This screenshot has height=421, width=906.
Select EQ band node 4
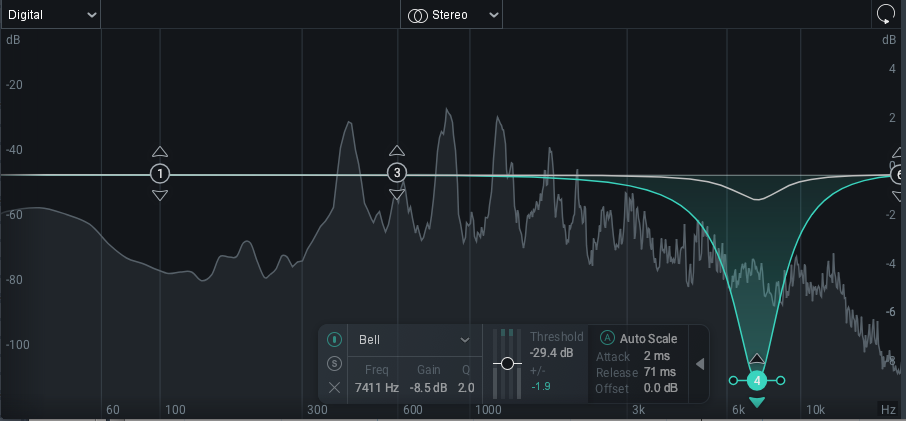(757, 381)
